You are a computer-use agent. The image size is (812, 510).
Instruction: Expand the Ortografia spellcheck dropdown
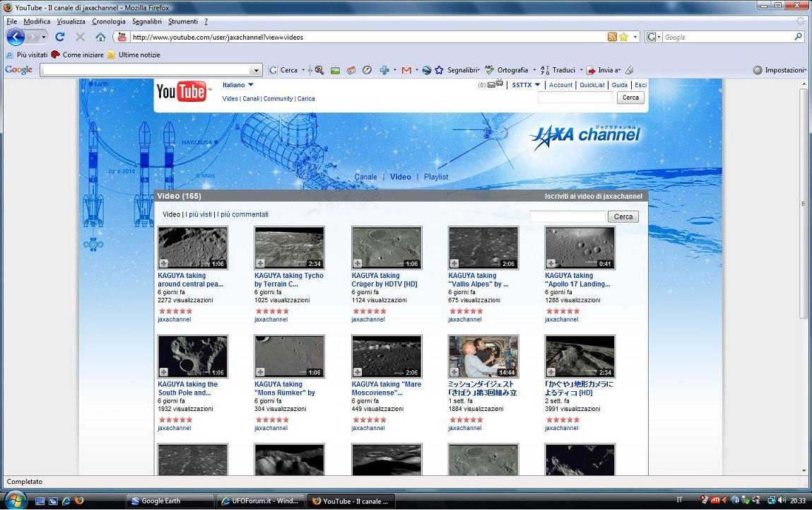pyautogui.click(x=534, y=70)
